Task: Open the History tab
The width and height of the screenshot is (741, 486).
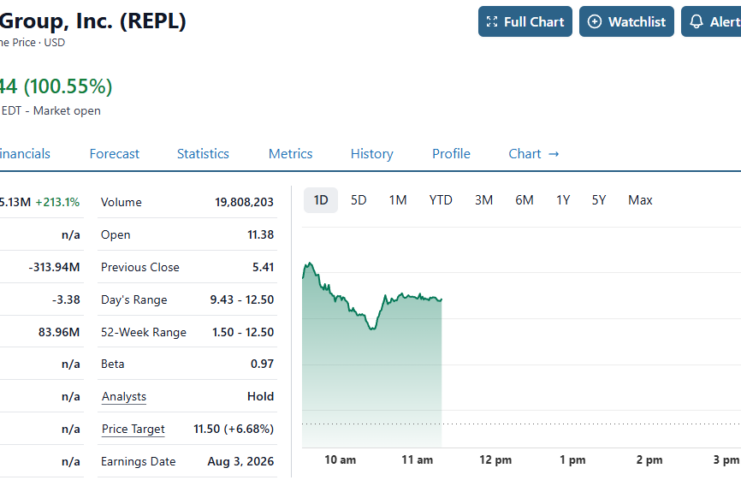Action: 372,154
